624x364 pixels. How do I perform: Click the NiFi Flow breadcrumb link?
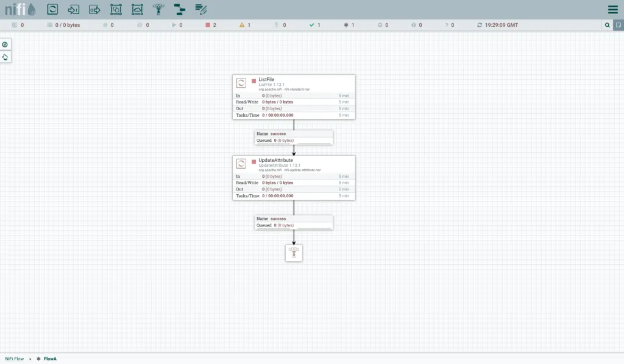pos(15,359)
